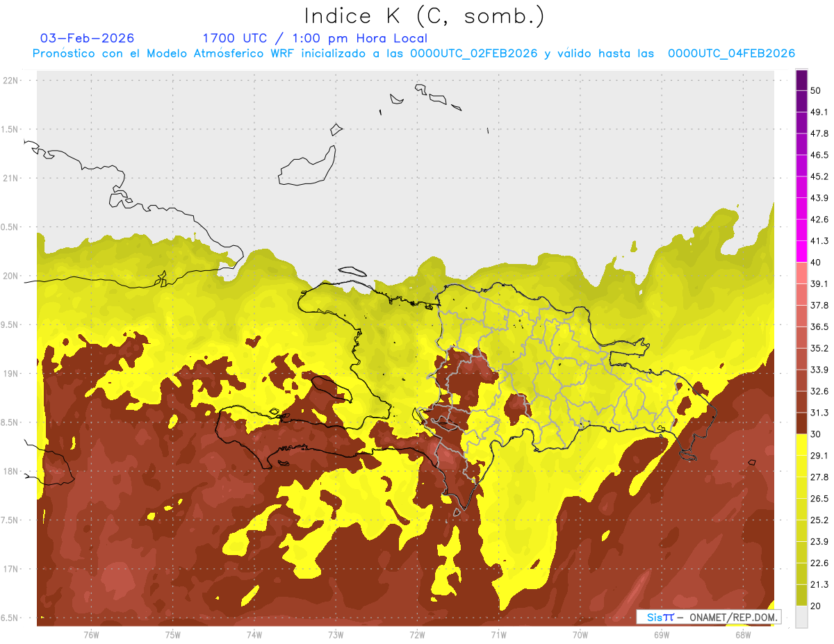Viewport: 834px width, 644px height.
Task: Pick the salmon legend band between 39.1 and 40
Action: pyautogui.click(x=801, y=273)
